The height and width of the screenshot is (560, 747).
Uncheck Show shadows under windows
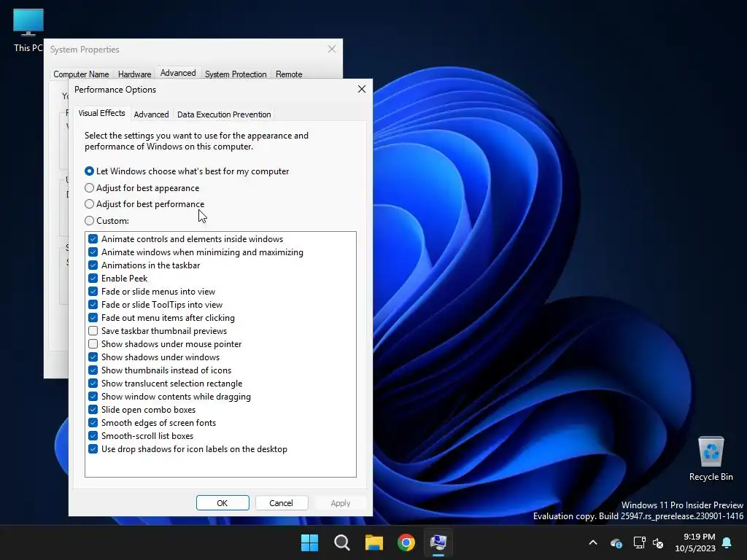point(93,357)
